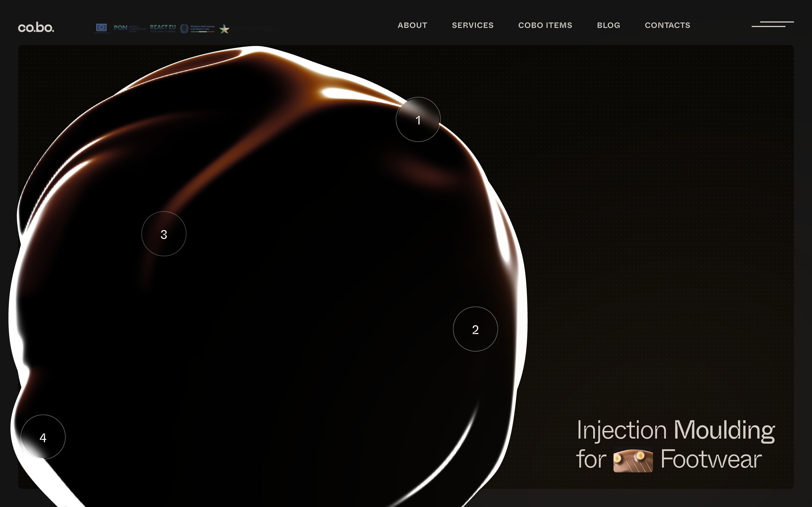Select hotspot number 1 on the model
Image resolution: width=812 pixels, height=507 pixels.
[x=418, y=120]
